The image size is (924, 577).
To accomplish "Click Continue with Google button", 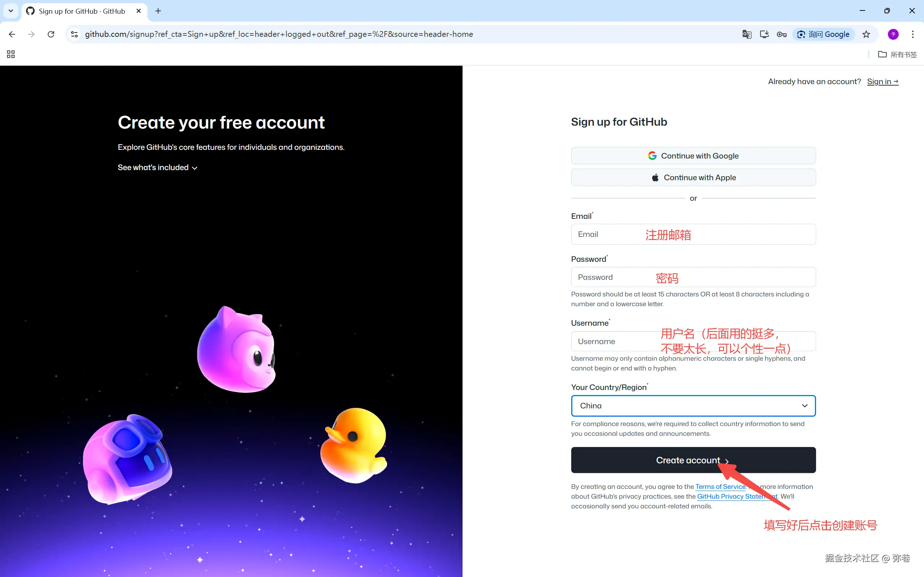I will (x=693, y=156).
